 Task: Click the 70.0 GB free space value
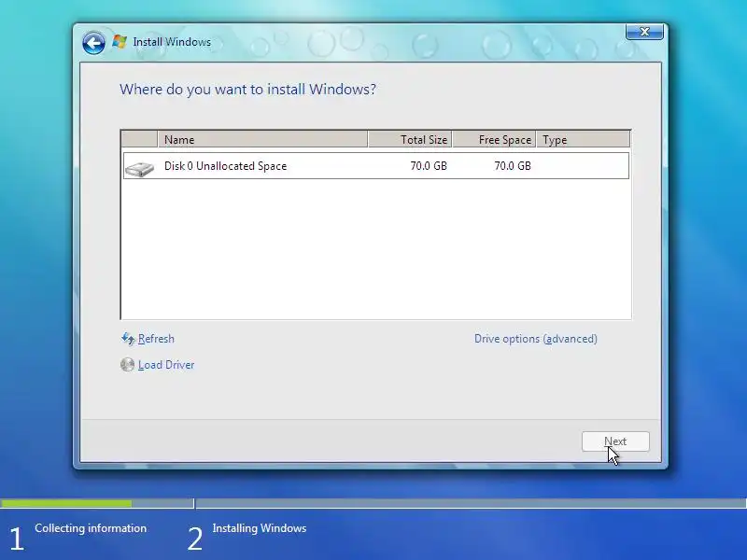pos(512,166)
